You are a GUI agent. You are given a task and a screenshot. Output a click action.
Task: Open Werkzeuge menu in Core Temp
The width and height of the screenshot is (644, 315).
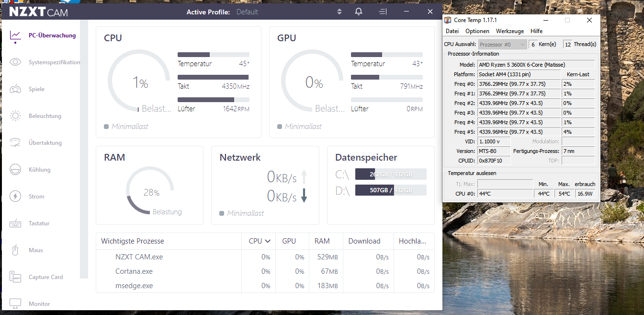(x=510, y=31)
